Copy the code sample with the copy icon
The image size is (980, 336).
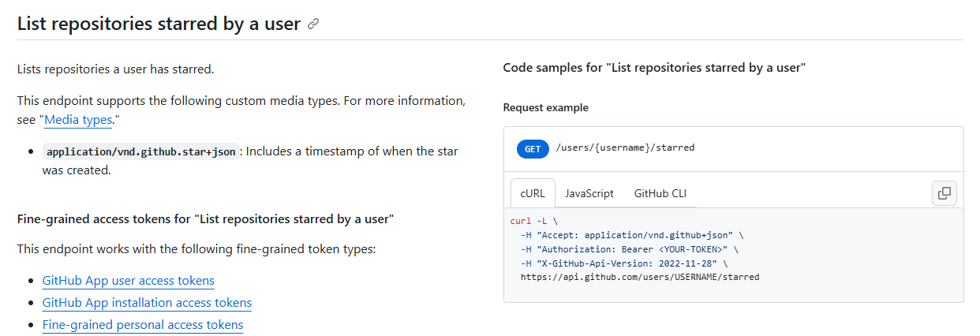[944, 193]
